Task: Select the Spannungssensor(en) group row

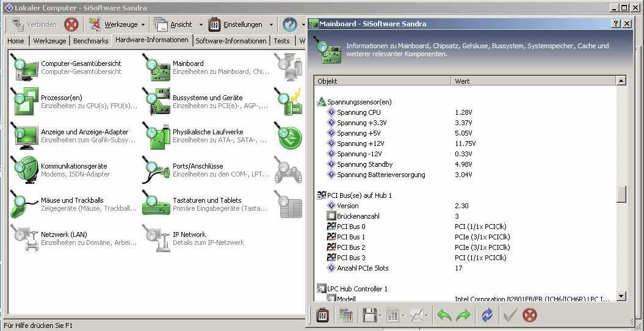Action: click(465, 102)
